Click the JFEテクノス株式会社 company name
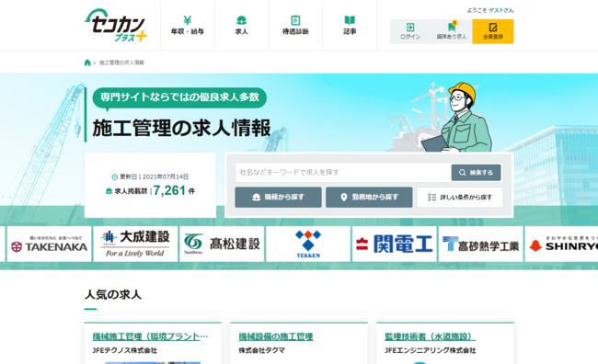This screenshot has height=364, width=598. tap(125, 350)
